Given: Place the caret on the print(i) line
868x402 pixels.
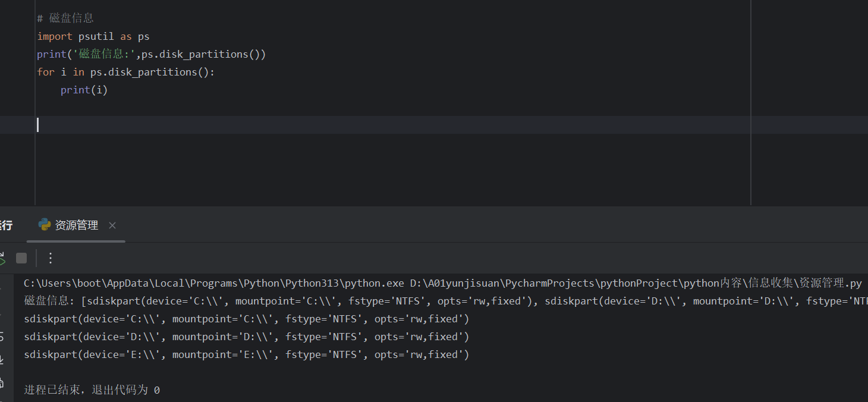Looking at the screenshot, I should tap(83, 89).
